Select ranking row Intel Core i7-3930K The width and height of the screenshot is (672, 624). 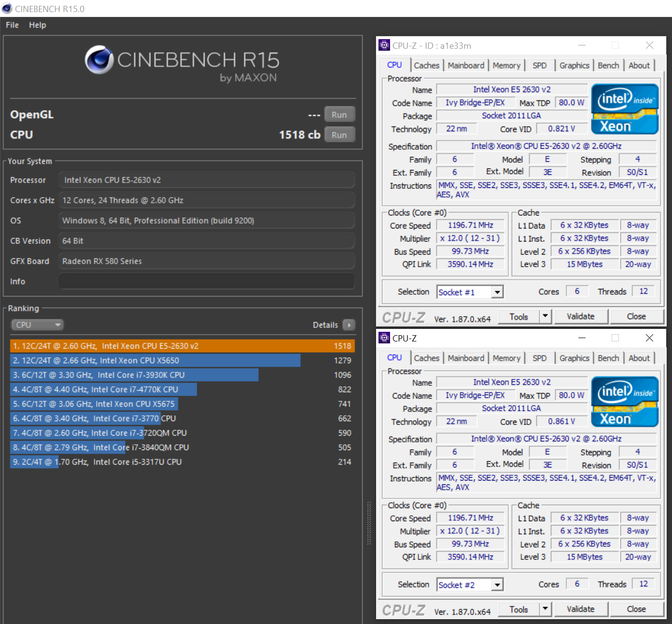pyautogui.click(x=182, y=375)
